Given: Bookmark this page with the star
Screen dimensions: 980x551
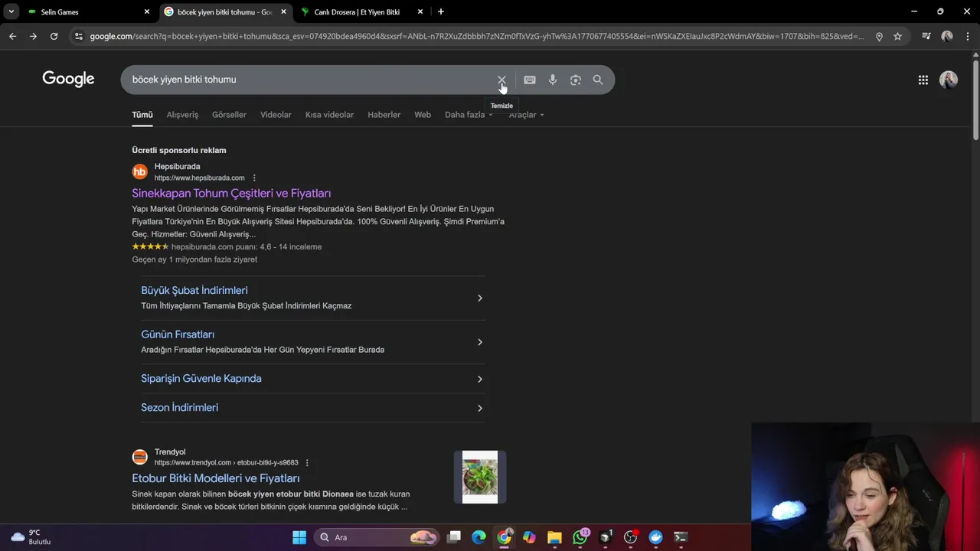Looking at the screenshot, I should tap(897, 36).
